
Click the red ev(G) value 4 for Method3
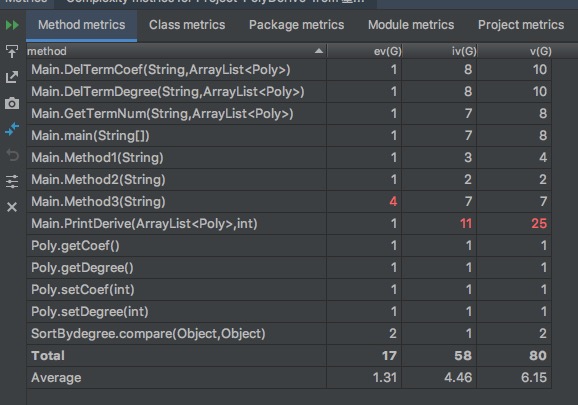tap(393, 202)
